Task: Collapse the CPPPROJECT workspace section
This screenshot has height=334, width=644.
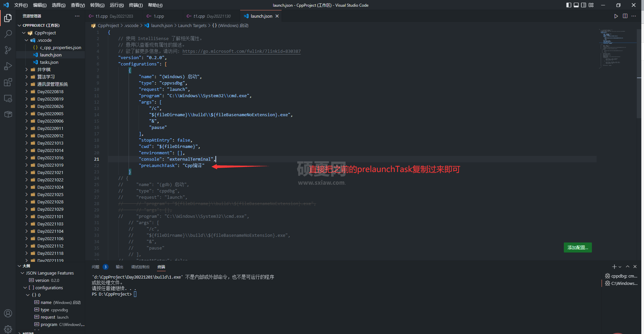Action: point(19,25)
